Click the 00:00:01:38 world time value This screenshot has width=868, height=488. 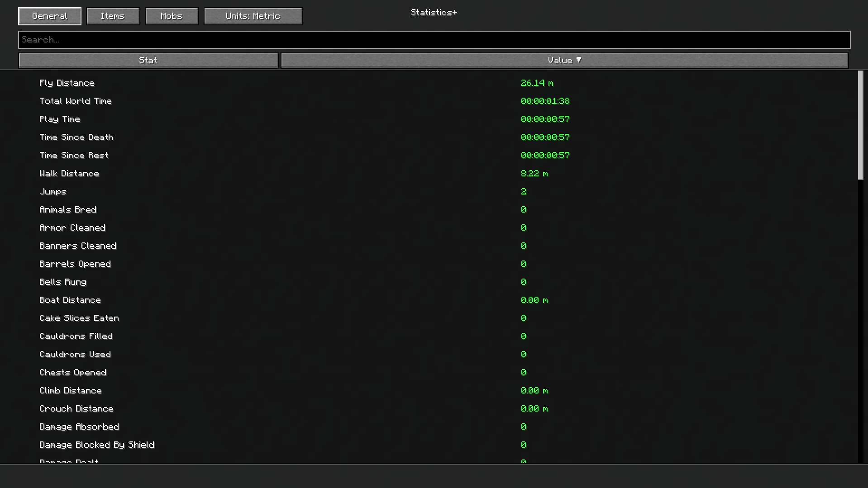tap(545, 101)
